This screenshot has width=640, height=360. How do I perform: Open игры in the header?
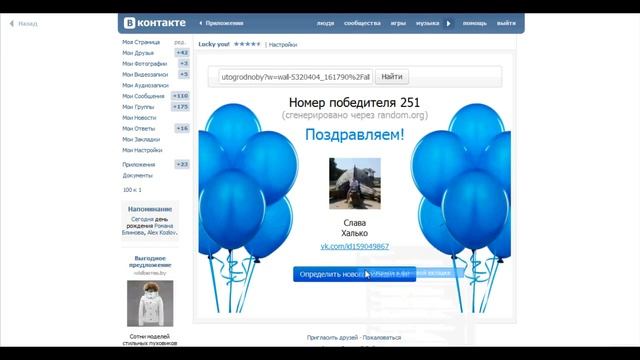pyautogui.click(x=398, y=23)
